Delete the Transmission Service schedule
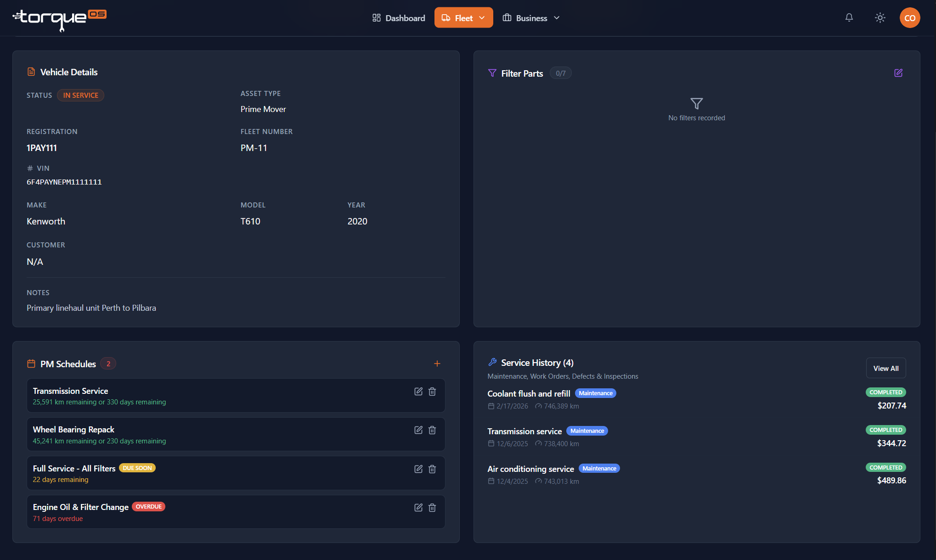Viewport: 936px width, 560px height. point(432,392)
